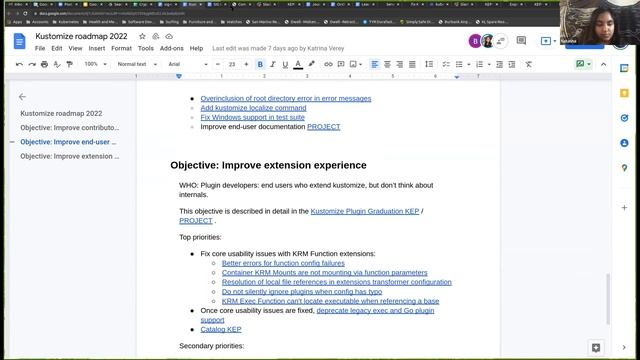Click the Redo icon in toolbar

[32, 64]
